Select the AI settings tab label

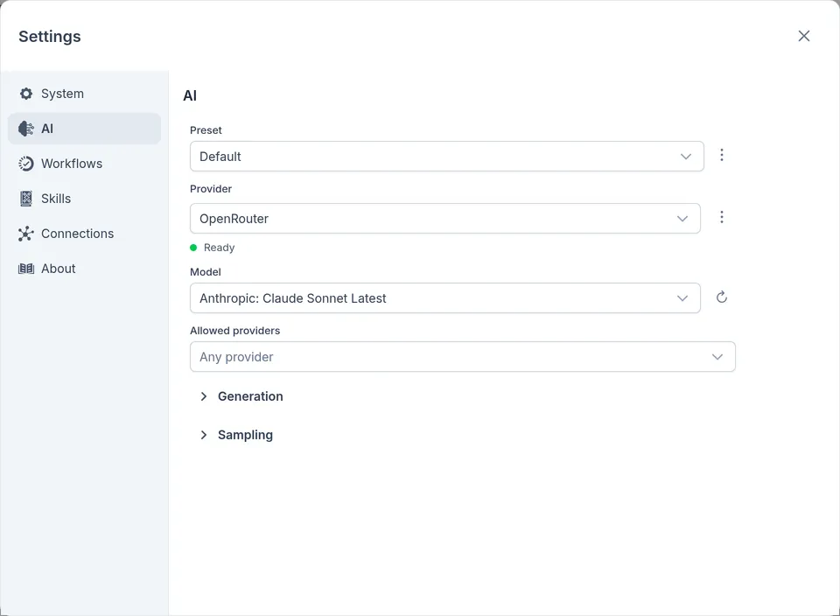tap(47, 129)
